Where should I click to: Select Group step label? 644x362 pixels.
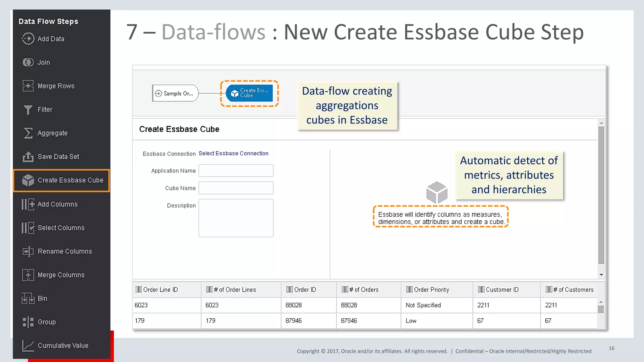[47, 322]
